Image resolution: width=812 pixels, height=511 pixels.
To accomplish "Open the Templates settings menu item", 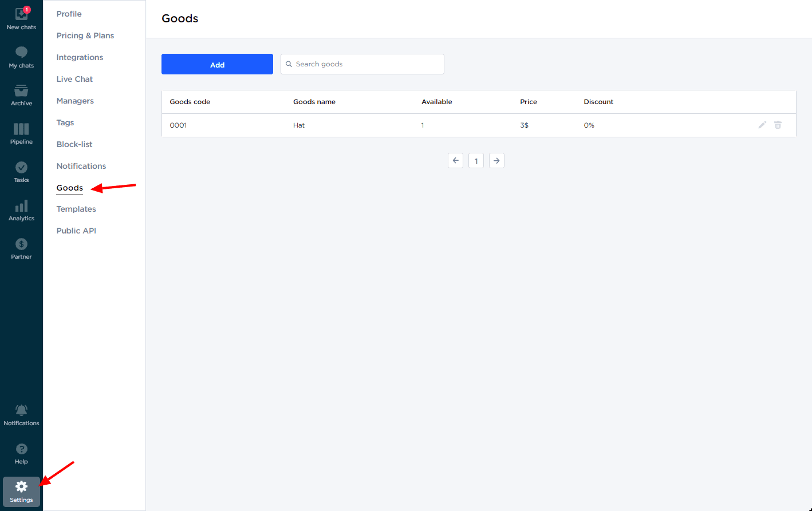I will pyautogui.click(x=76, y=209).
